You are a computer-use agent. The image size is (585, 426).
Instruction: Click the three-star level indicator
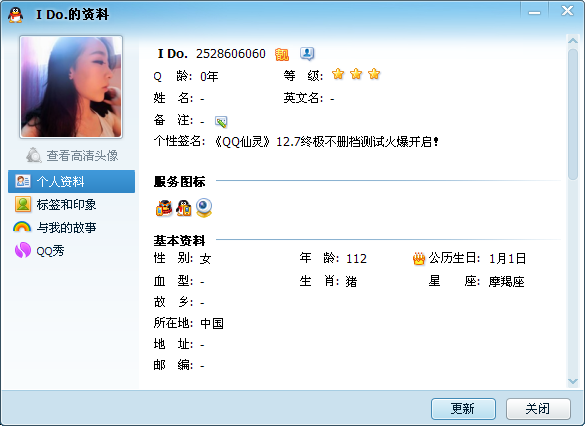click(356, 74)
